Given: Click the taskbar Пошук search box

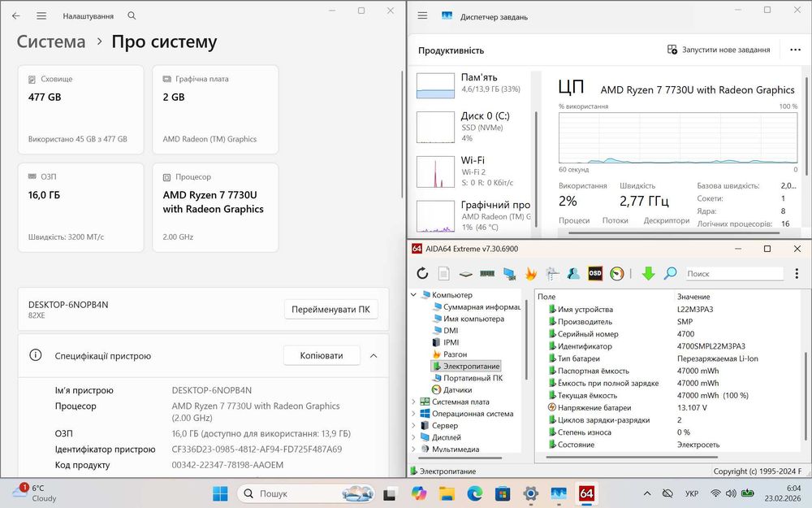Looking at the screenshot, I should (x=307, y=493).
